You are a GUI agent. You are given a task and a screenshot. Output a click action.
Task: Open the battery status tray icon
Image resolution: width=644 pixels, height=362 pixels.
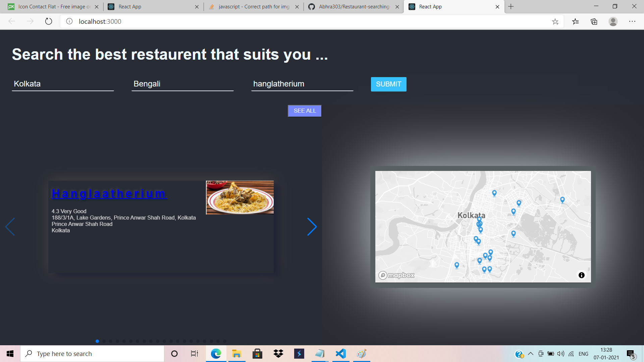551,354
